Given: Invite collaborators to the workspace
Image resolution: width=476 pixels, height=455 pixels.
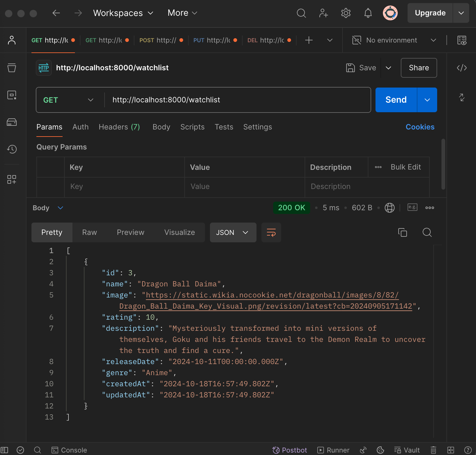Looking at the screenshot, I should pyautogui.click(x=323, y=13).
